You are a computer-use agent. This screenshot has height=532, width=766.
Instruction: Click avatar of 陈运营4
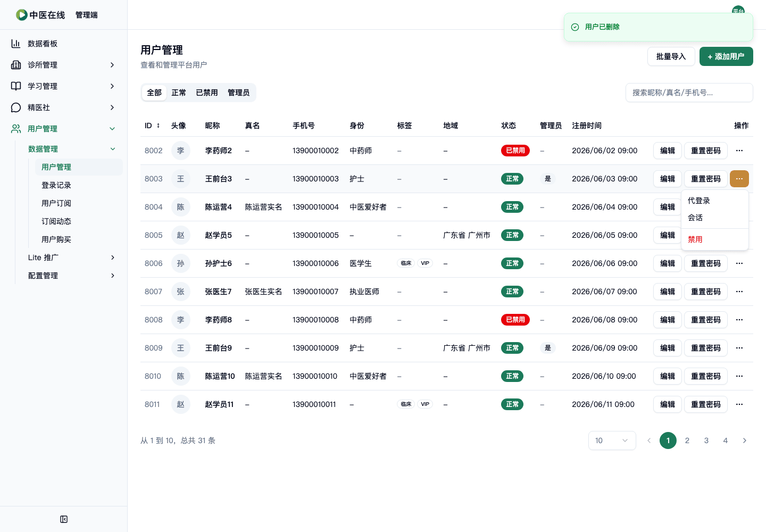pyautogui.click(x=181, y=207)
